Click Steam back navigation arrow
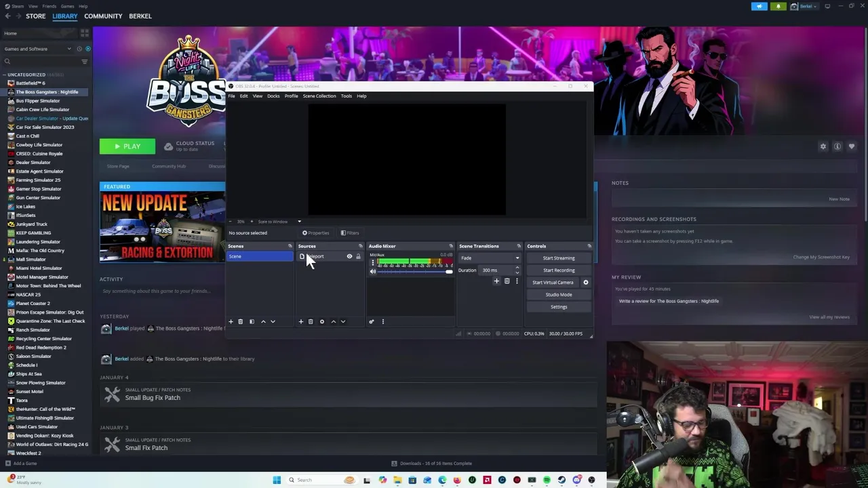This screenshot has width=868, height=488. (x=7, y=16)
